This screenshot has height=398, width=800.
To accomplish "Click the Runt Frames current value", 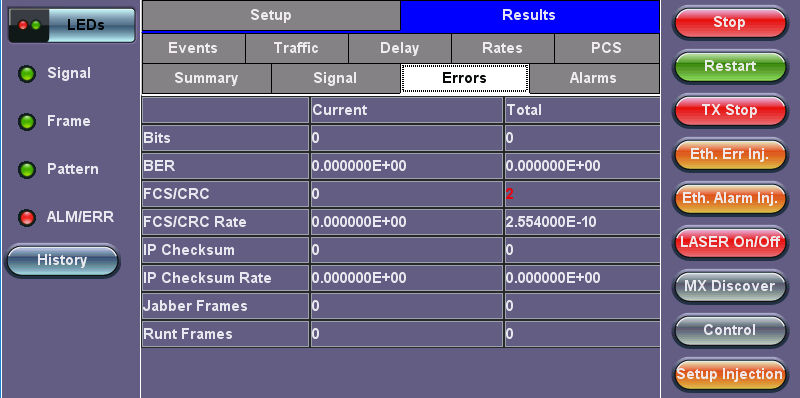I will [407, 334].
